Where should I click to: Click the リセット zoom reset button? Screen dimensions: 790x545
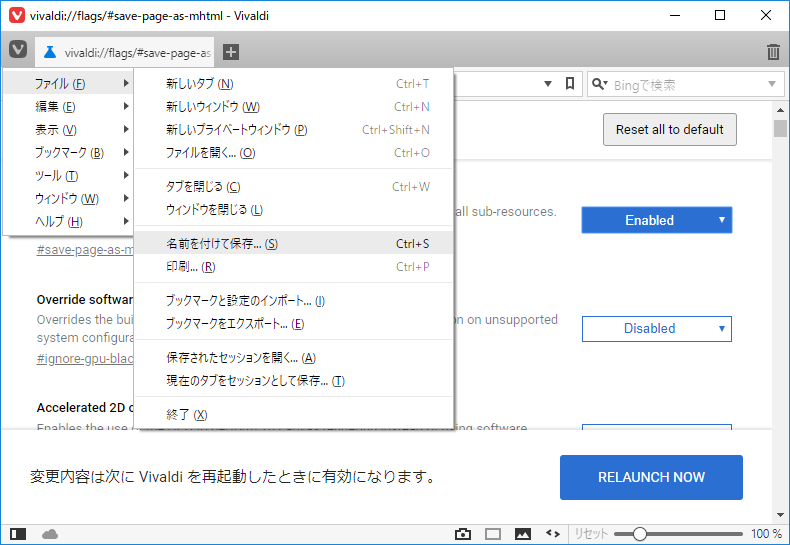591,534
